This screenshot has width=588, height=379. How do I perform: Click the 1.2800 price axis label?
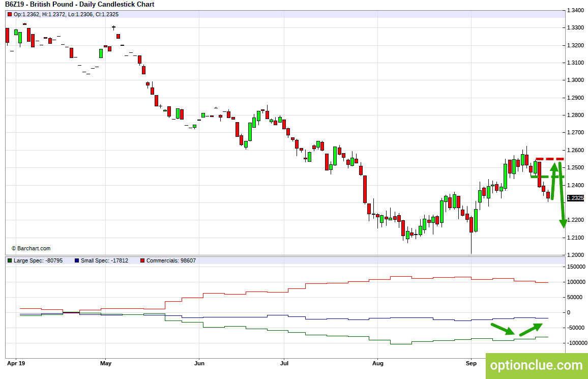pyautogui.click(x=575, y=115)
